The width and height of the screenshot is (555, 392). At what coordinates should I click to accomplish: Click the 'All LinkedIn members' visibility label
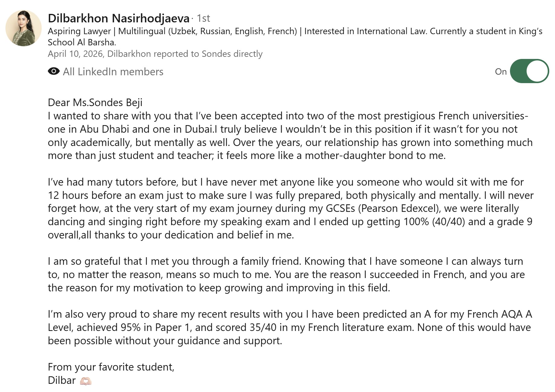(x=113, y=72)
